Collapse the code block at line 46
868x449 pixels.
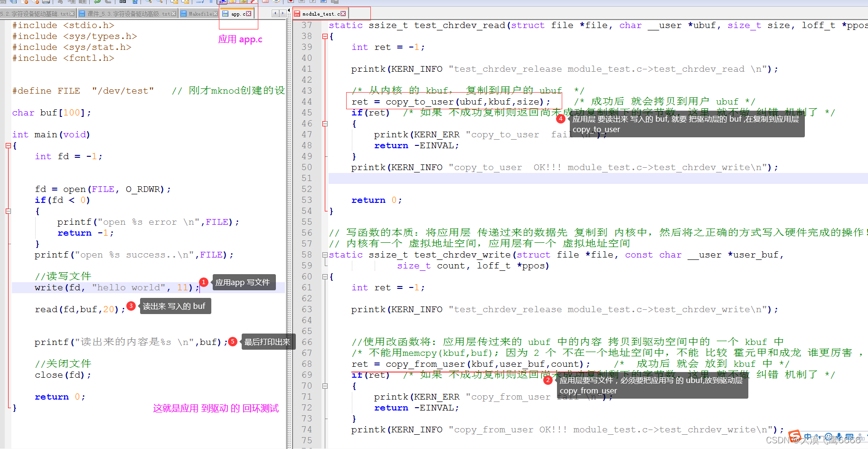tap(325, 123)
